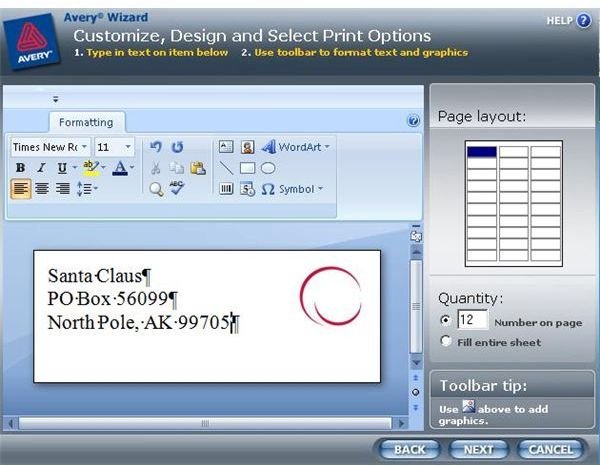Insert a text box
The width and height of the screenshot is (600, 466).
pos(226,147)
